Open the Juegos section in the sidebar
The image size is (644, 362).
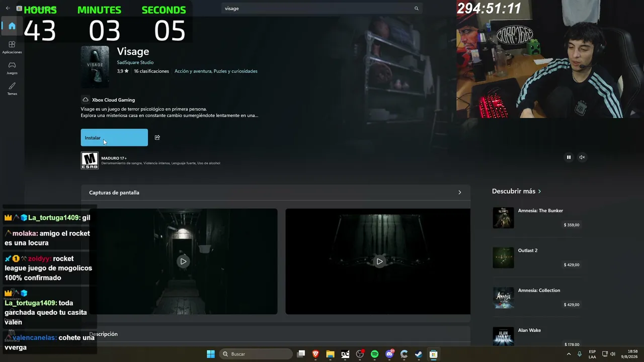(x=12, y=68)
